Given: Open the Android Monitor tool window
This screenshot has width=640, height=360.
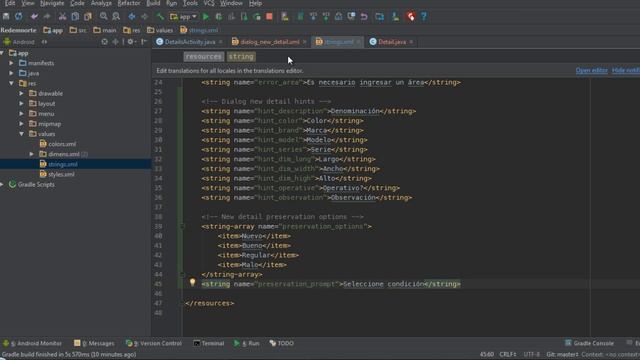Looking at the screenshot, I should coord(32,343).
